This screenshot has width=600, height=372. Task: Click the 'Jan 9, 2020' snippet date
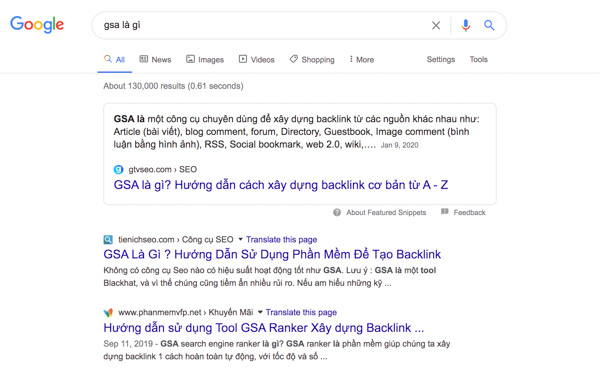[x=399, y=145]
